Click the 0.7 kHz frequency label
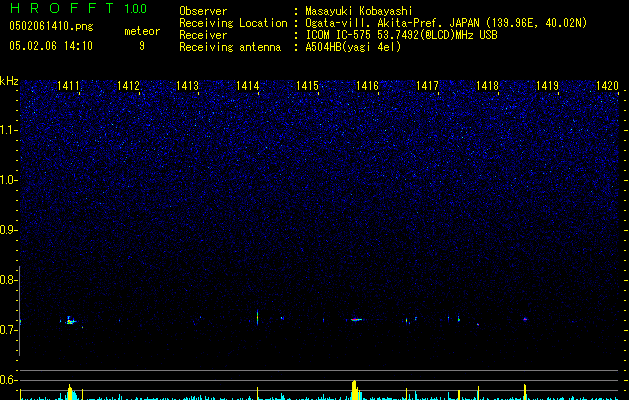This screenshot has height=400, width=629. (9, 330)
